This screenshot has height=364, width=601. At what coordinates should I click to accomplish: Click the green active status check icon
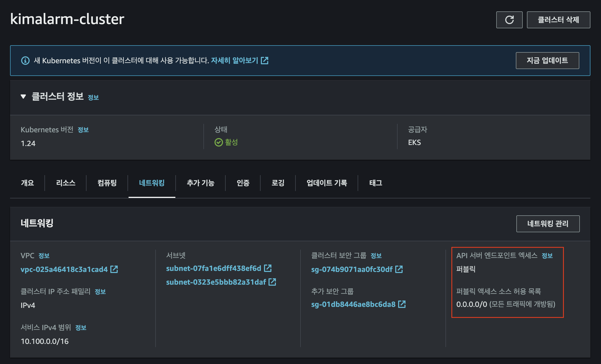218,142
